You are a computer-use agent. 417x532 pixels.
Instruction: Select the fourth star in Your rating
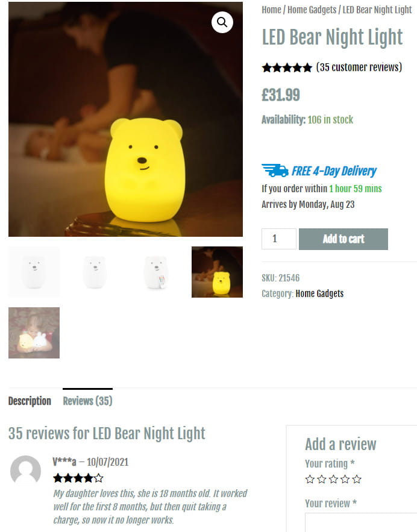tap(345, 479)
